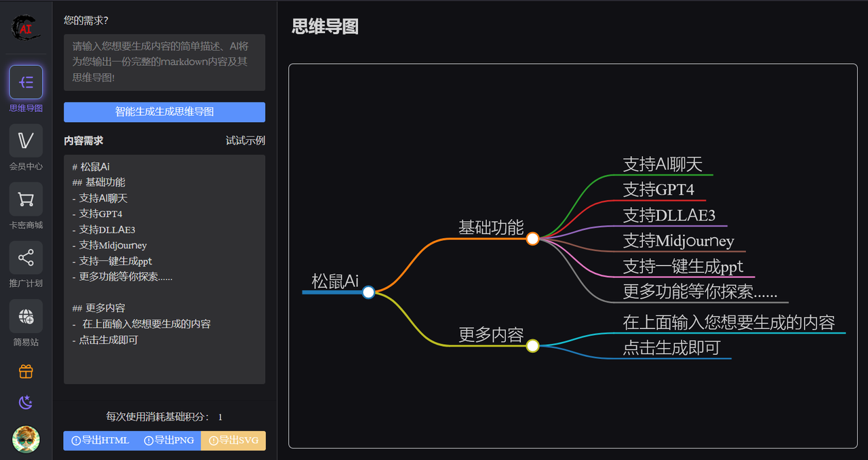This screenshot has width=868, height=460.
Task: Click the 支持一键生成ppt mind map node
Action: pos(684,266)
